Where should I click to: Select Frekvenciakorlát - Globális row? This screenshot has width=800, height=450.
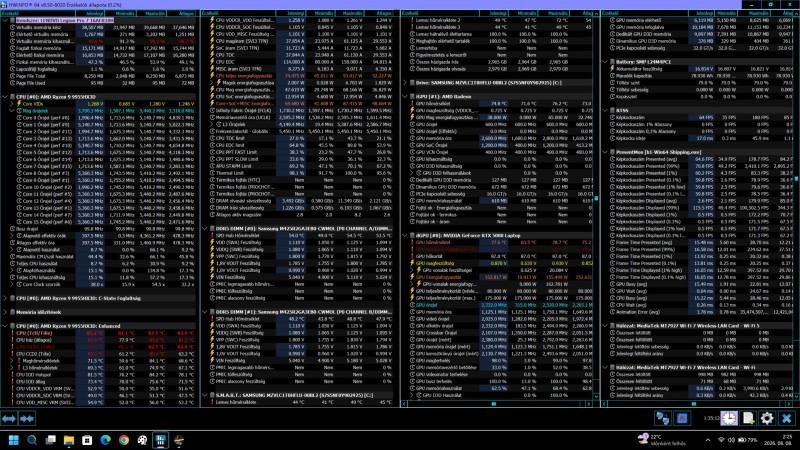click(299, 131)
